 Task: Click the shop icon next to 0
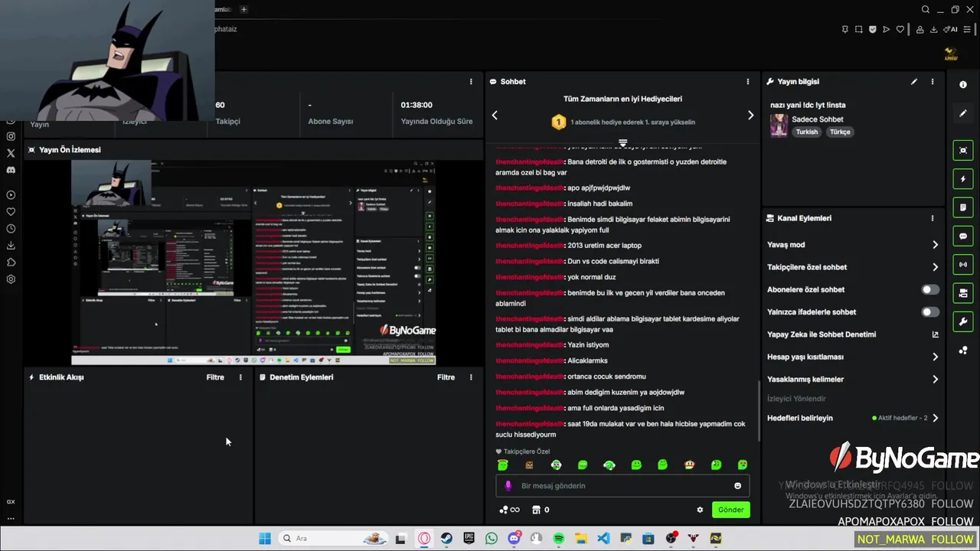pyautogui.click(x=536, y=510)
